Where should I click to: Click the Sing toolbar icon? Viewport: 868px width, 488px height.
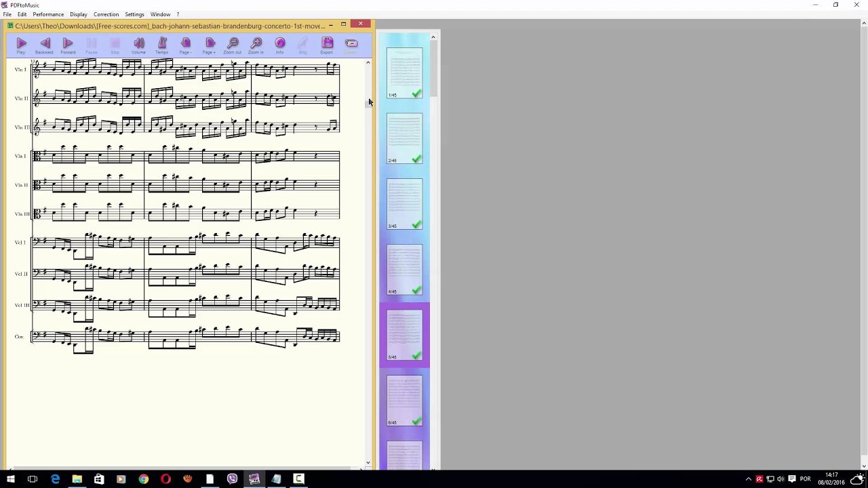[303, 45]
